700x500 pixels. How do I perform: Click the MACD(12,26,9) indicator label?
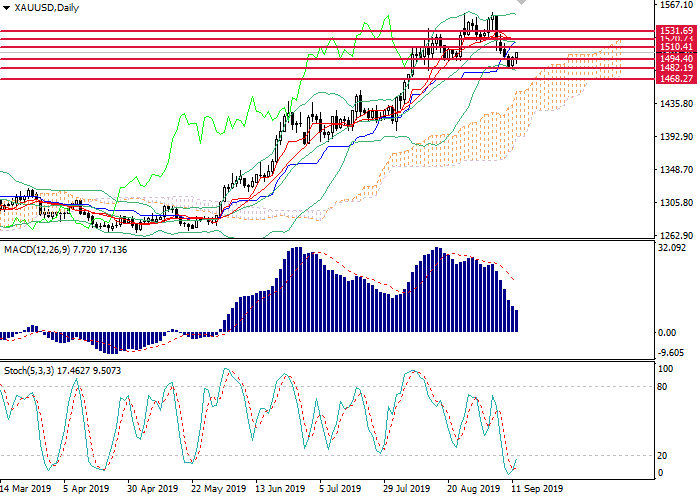click(x=50, y=248)
